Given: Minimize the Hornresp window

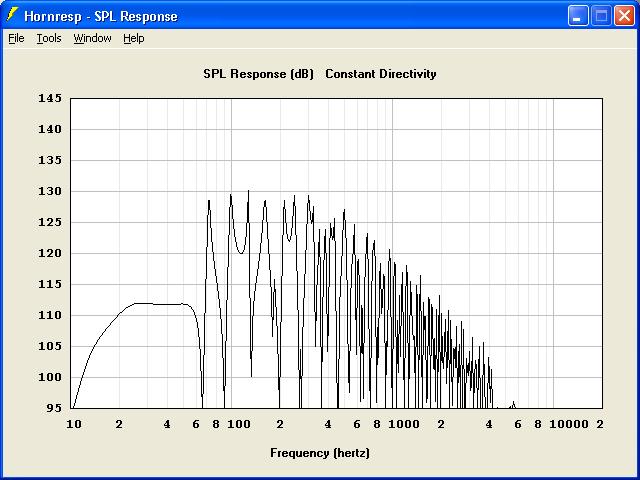Looking at the screenshot, I should click(x=578, y=16).
